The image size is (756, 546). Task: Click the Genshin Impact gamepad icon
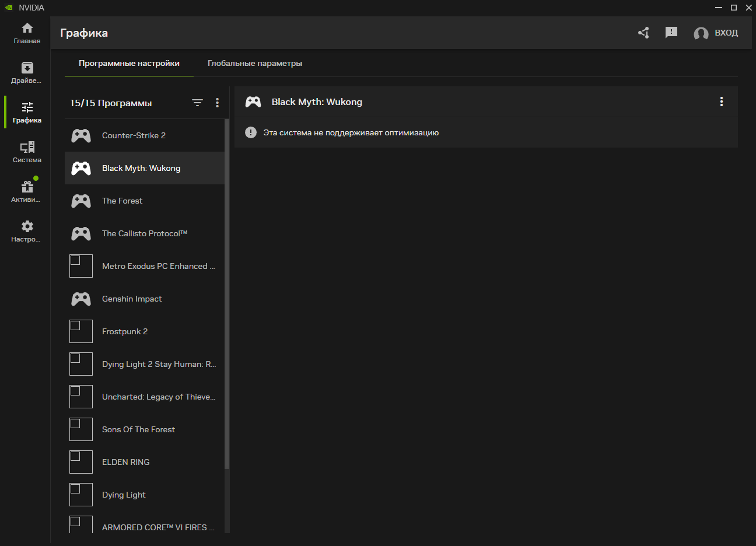coord(81,299)
